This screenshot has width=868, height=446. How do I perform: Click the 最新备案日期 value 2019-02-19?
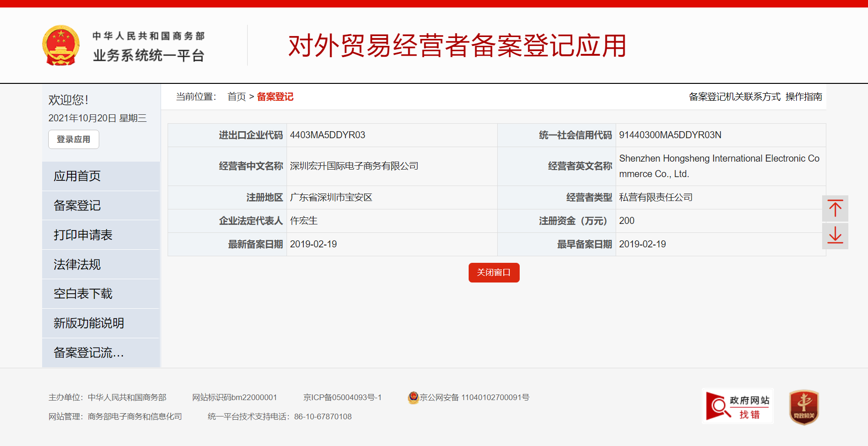(x=313, y=244)
